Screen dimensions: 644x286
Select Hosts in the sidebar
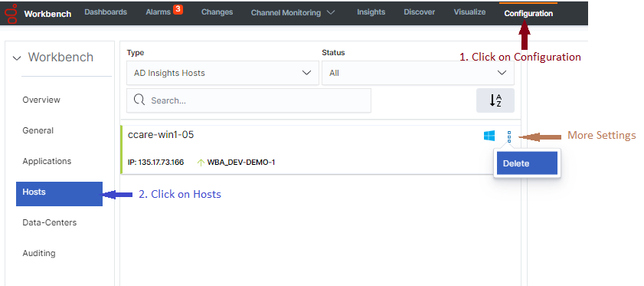tap(59, 194)
